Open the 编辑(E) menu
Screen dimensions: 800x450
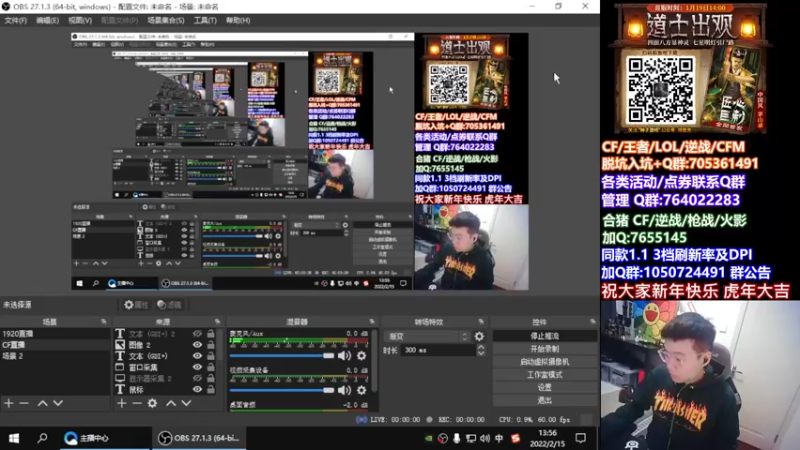click(x=47, y=20)
